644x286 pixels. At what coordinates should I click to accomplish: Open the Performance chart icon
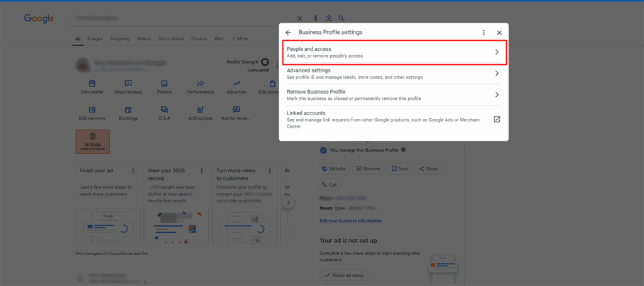[x=200, y=84]
